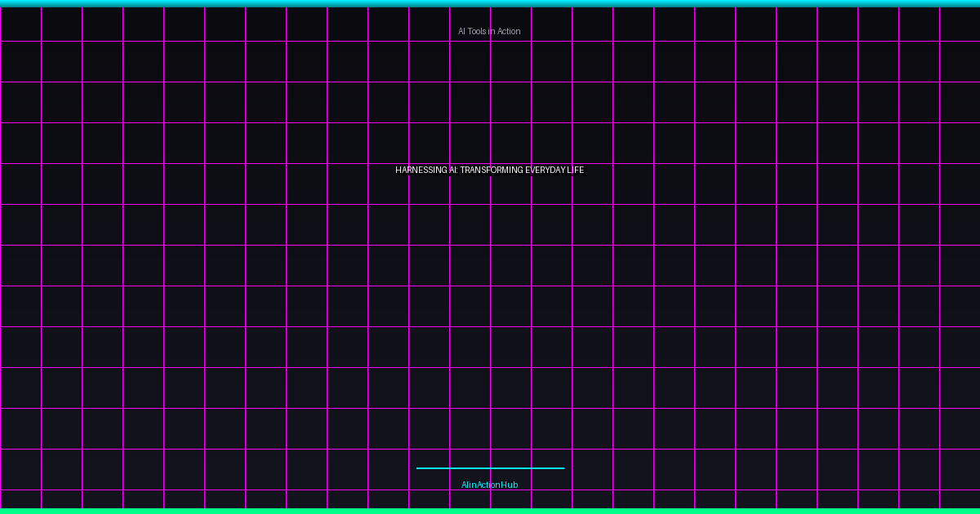Click the "Hub" part of AIinActionHub
The height and width of the screenshot is (514, 980).
[510, 485]
